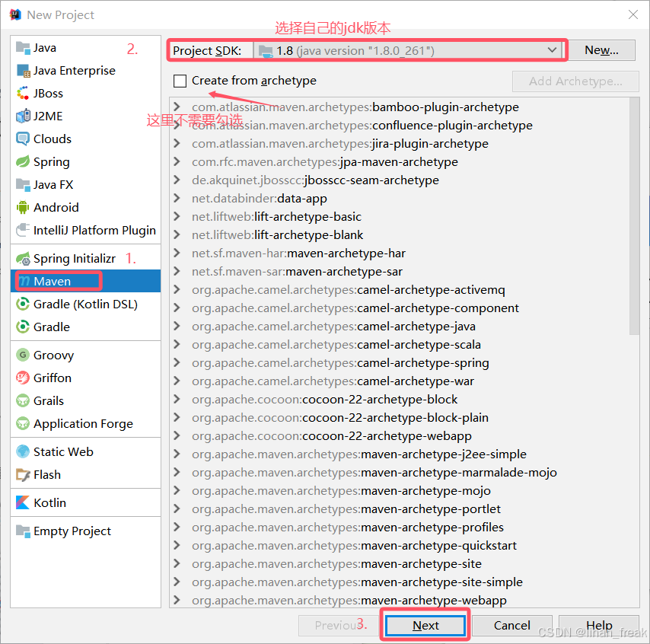Select the cocoon-22-archetype-webapp row
The width and height of the screenshot is (650, 644).
(399, 436)
